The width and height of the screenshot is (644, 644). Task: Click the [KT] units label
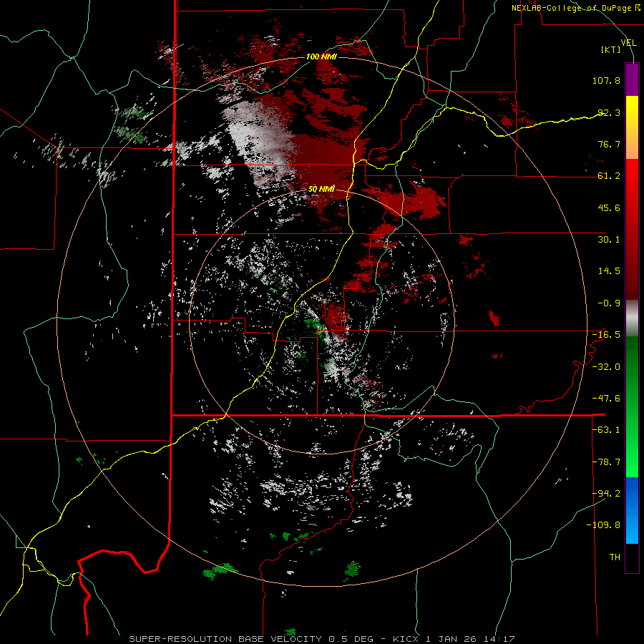tap(611, 49)
